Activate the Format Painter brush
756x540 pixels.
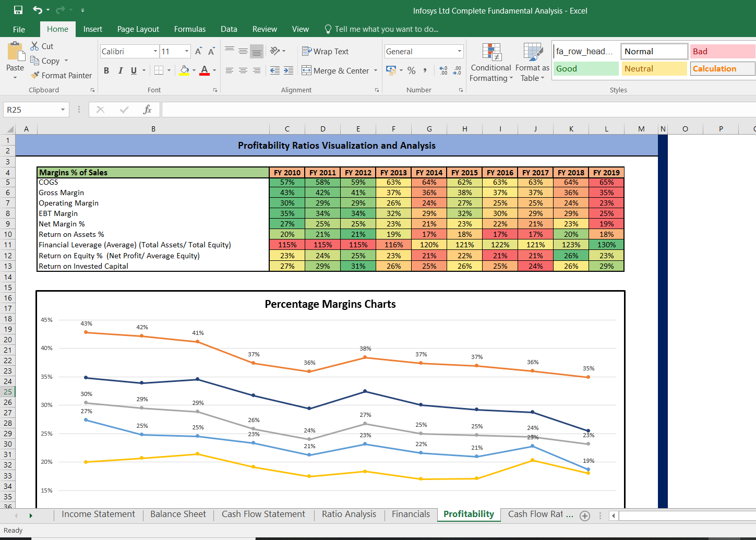pyautogui.click(x=35, y=75)
